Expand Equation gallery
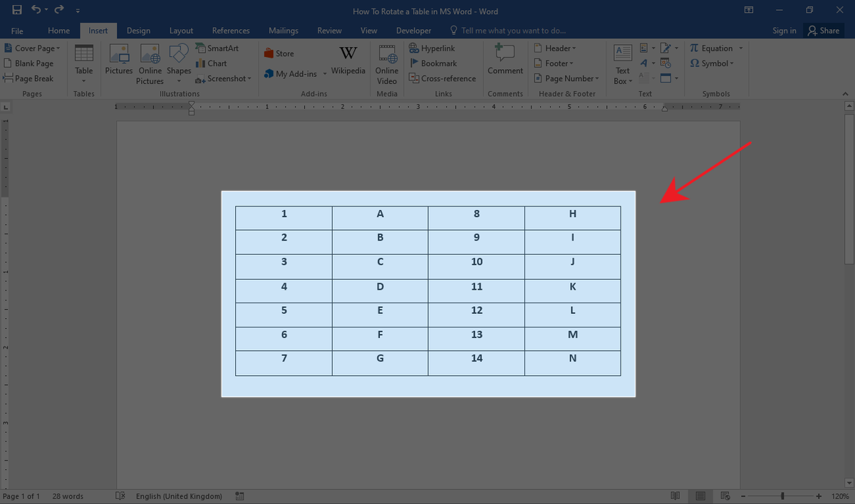The image size is (855, 504). pyautogui.click(x=716, y=48)
